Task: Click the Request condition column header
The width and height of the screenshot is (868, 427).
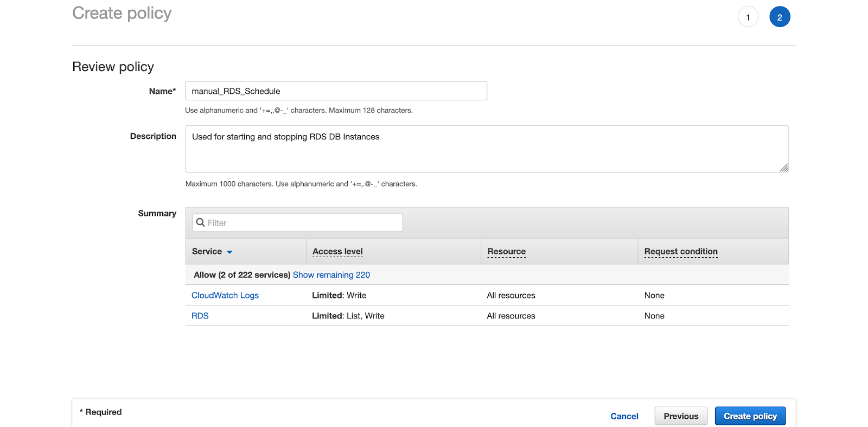Action: [x=681, y=251]
